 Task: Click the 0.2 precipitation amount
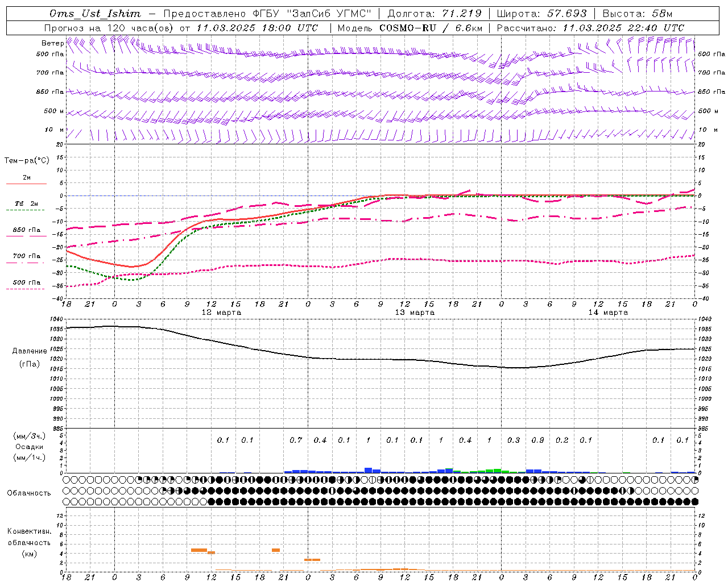click(x=562, y=440)
